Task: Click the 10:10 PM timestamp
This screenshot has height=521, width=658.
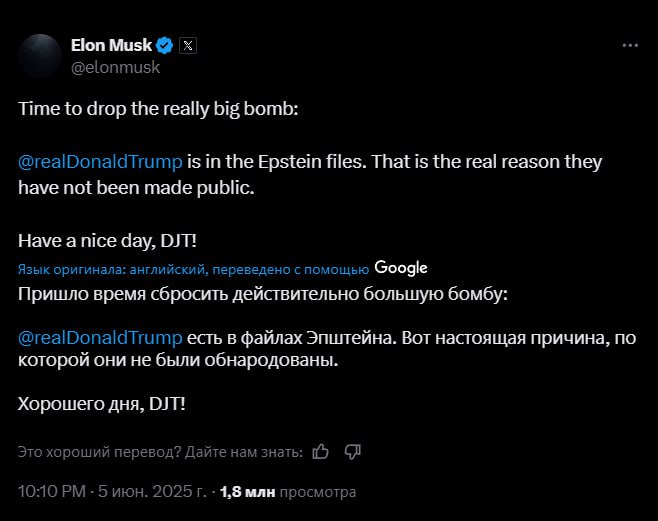Action: click(54, 492)
